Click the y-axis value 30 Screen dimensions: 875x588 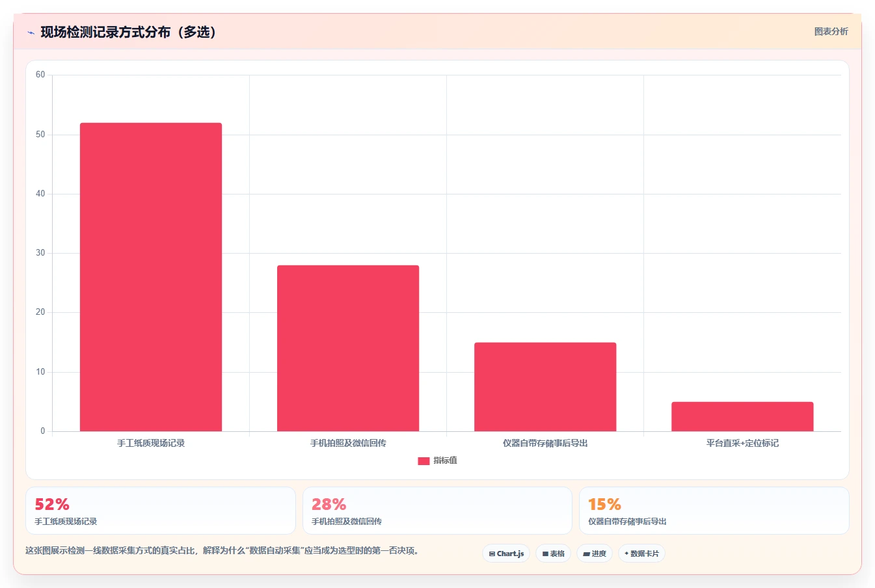[x=40, y=253]
